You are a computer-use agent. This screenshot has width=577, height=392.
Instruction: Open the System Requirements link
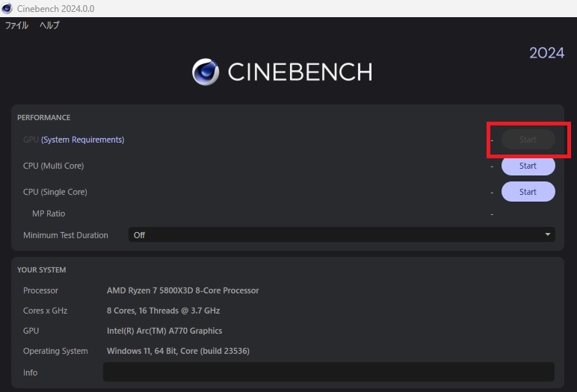pyautogui.click(x=83, y=140)
